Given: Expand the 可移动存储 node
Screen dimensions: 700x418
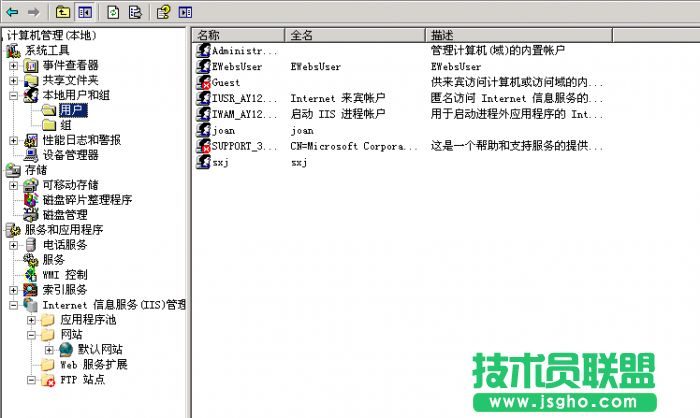Looking at the screenshot, I should click(x=14, y=185).
